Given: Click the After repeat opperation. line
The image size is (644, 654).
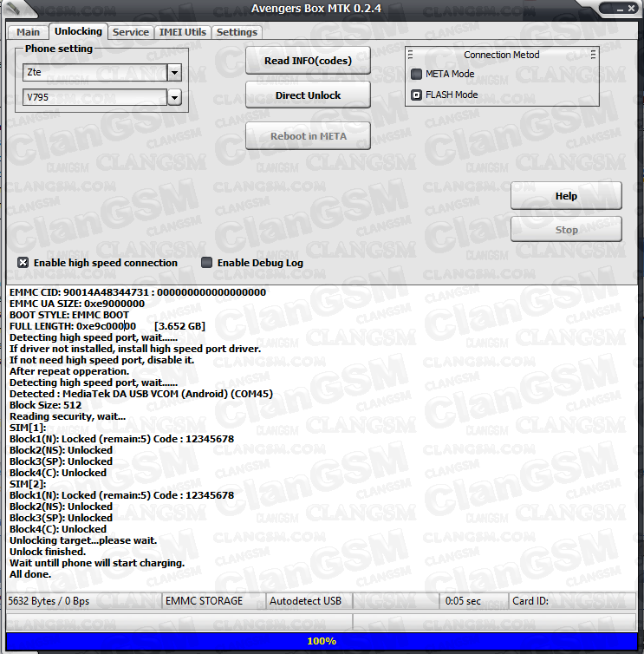Looking at the screenshot, I should (x=69, y=371).
